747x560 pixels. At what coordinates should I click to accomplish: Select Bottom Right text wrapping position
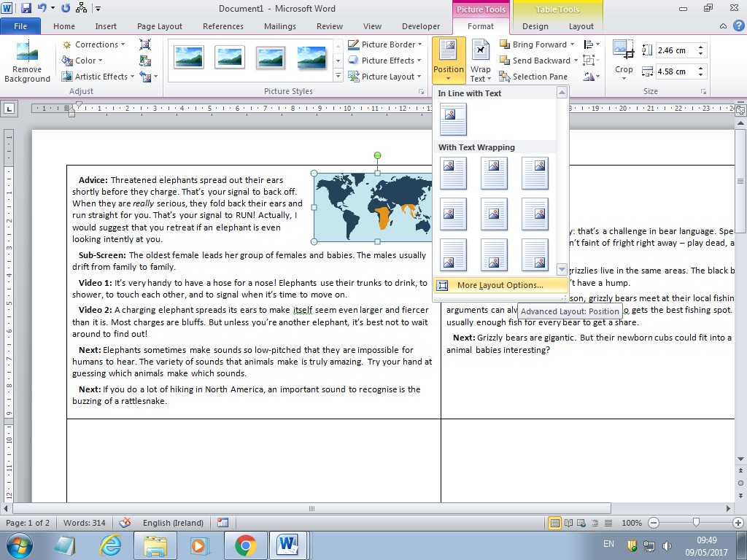tap(535, 254)
